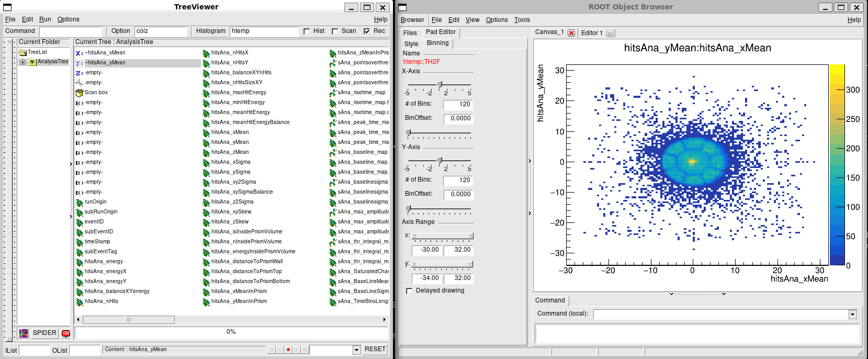868x359 pixels.
Task: Open Help menu in ROOT Object Browser
Action: [x=854, y=20]
